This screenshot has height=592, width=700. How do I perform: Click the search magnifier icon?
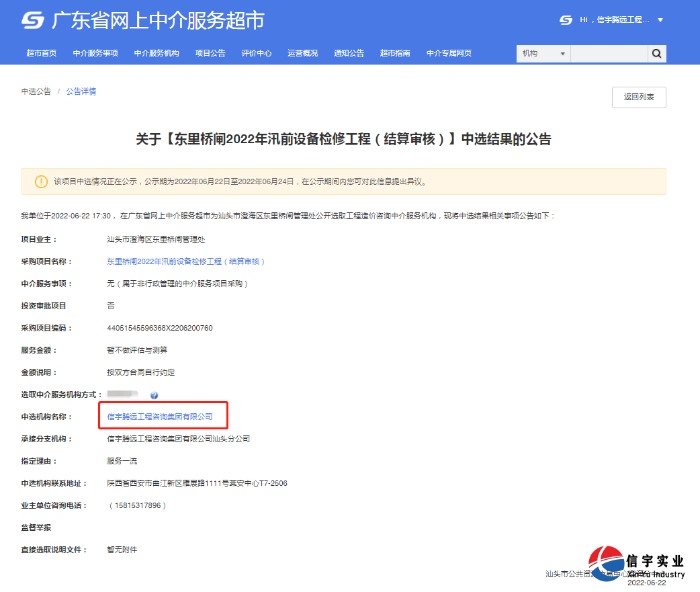[656, 53]
